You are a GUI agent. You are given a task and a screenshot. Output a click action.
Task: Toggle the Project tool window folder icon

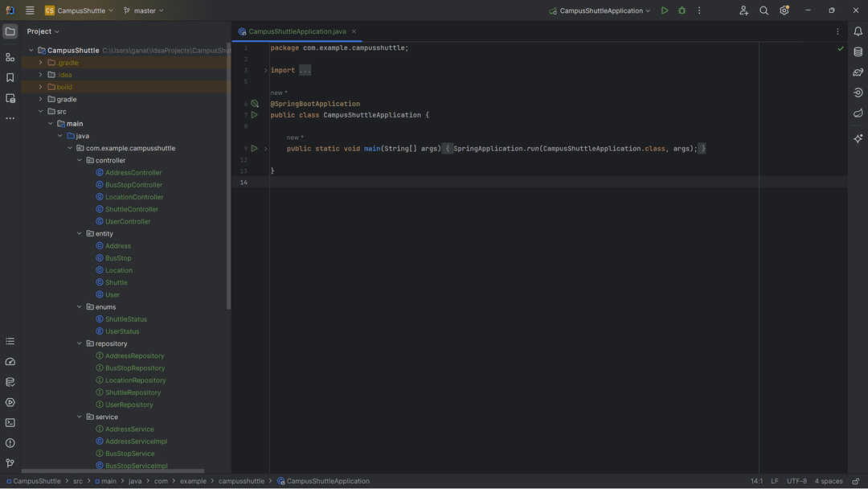tap(10, 31)
